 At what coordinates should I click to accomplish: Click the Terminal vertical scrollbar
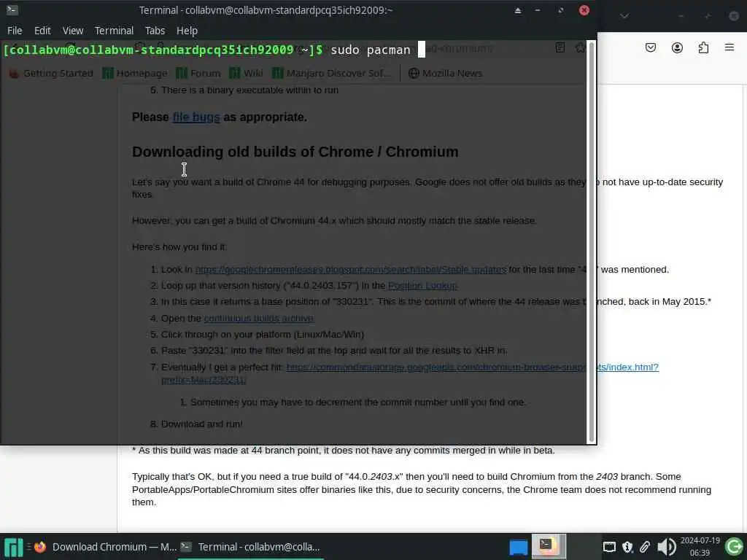(591, 242)
